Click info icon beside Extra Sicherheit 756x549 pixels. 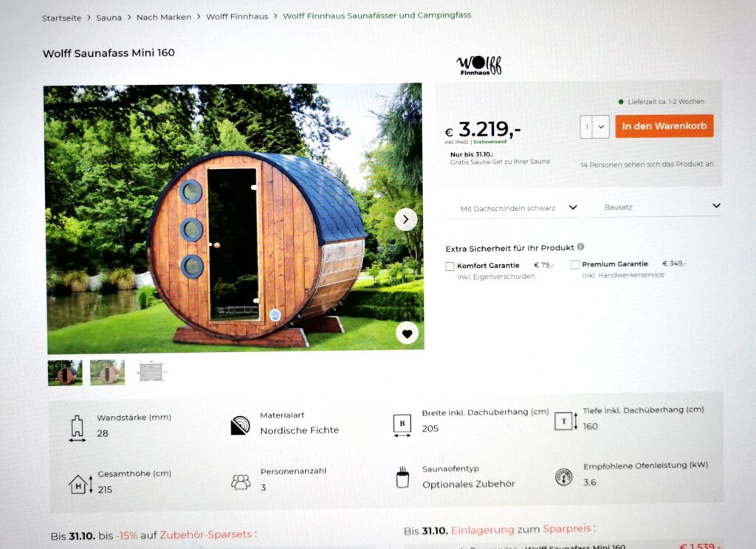(x=580, y=246)
